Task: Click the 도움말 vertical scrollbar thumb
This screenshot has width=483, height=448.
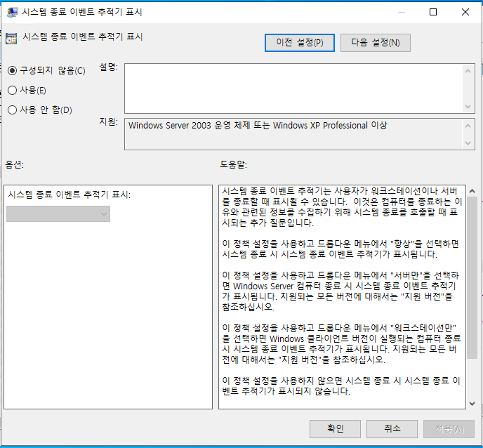Action: (472, 277)
